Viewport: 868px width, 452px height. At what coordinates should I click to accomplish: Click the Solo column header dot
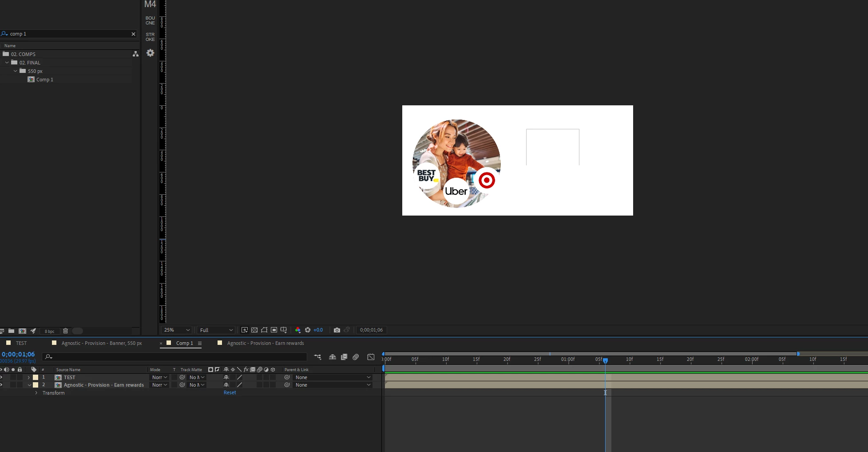13,370
